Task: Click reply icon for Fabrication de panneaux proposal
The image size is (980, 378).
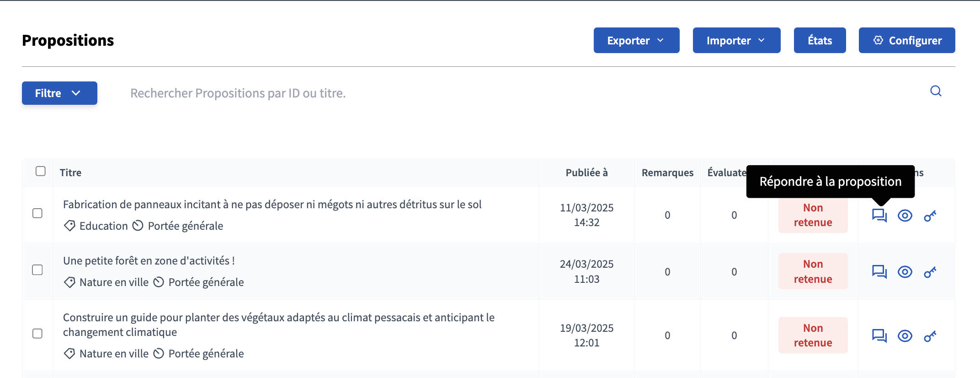Action: coord(879,215)
